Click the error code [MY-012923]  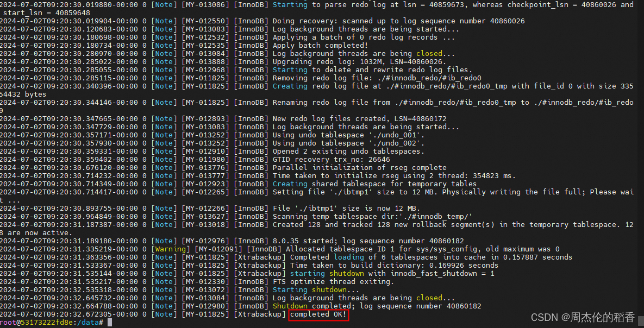point(206,184)
